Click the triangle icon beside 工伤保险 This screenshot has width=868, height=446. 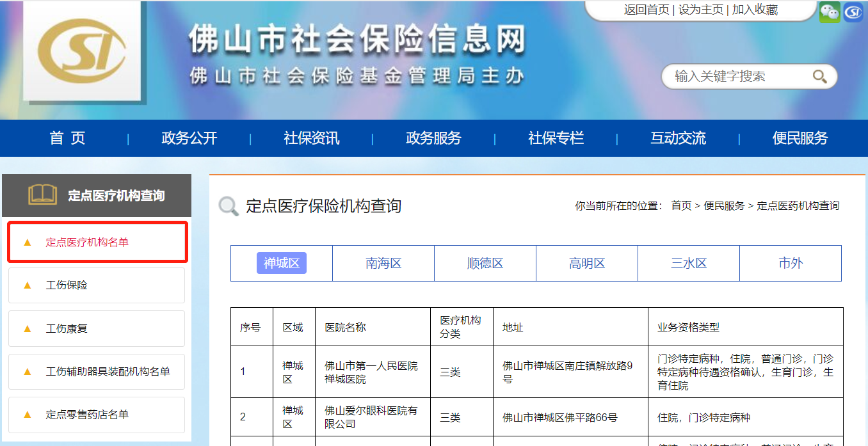(27, 285)
